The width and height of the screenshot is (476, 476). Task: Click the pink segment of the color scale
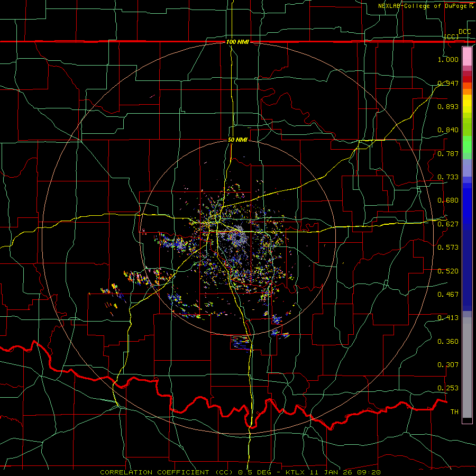(467, 56)
